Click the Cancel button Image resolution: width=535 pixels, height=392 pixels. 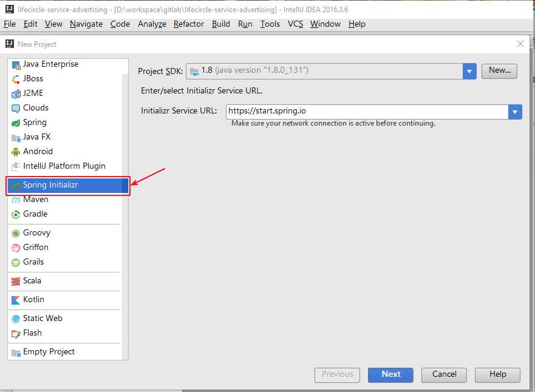(444, 375)
